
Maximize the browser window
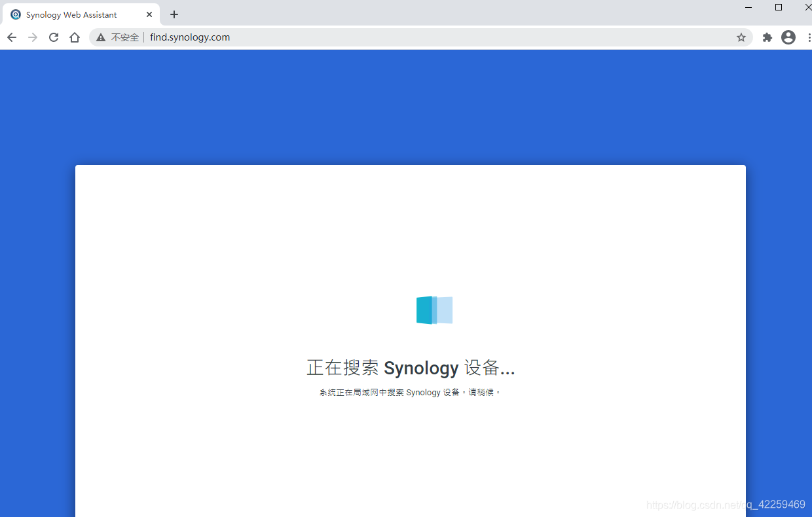[779, 7]
